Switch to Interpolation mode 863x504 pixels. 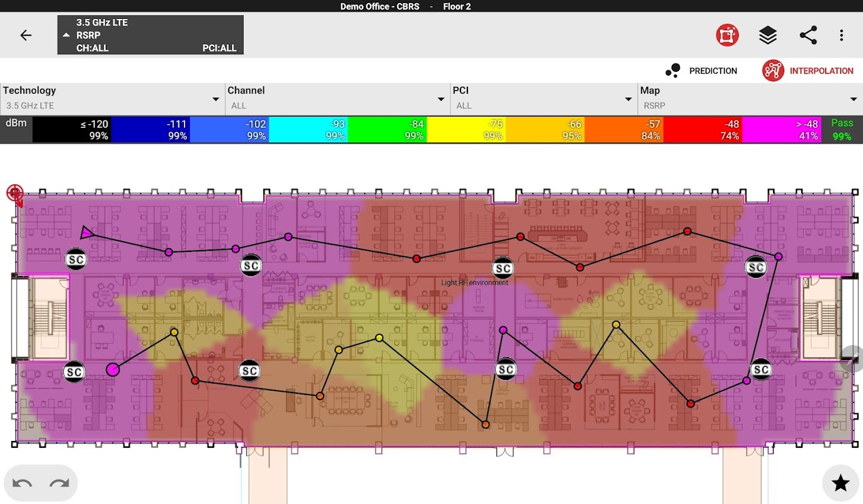point(808,71)
